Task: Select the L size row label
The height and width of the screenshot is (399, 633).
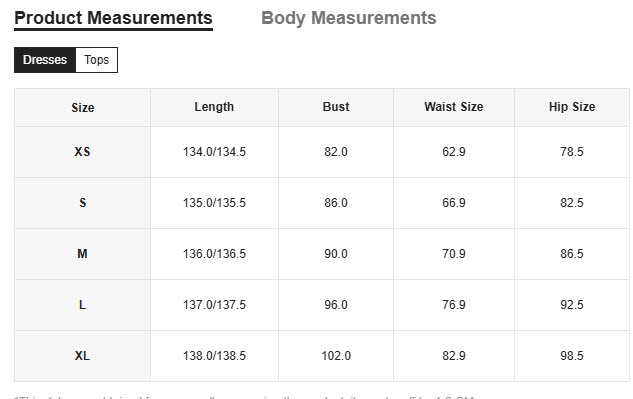Action: pos(82,305)
